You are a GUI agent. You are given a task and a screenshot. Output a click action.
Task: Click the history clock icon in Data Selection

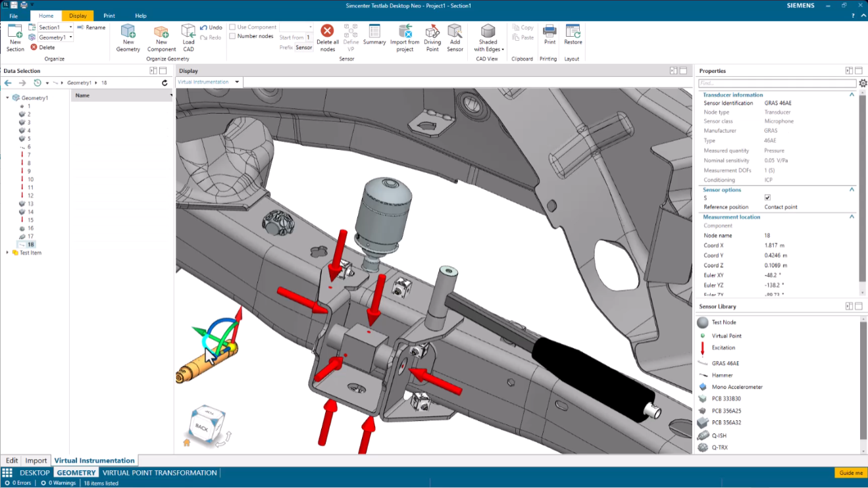pyautogui.click(x=38, y=83)
